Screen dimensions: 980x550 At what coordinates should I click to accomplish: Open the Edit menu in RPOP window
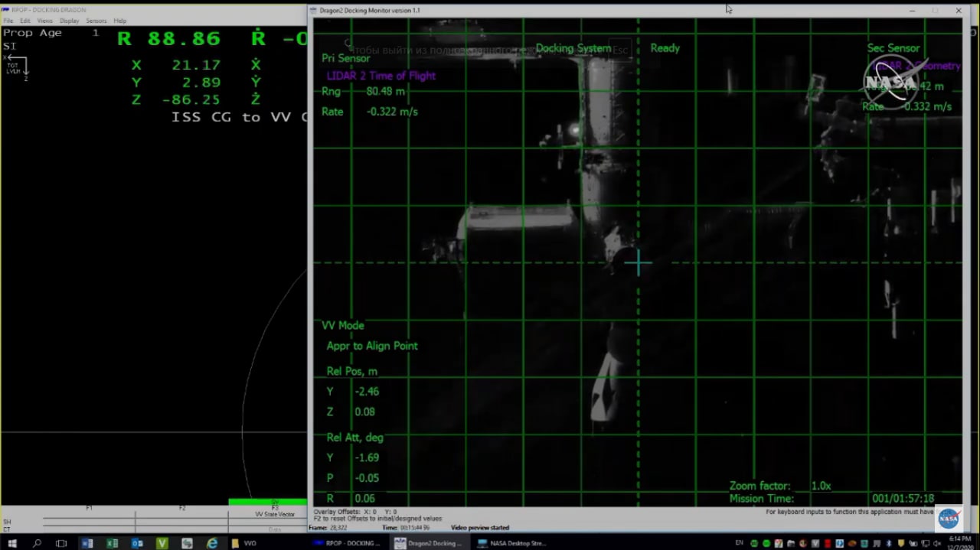25,21
